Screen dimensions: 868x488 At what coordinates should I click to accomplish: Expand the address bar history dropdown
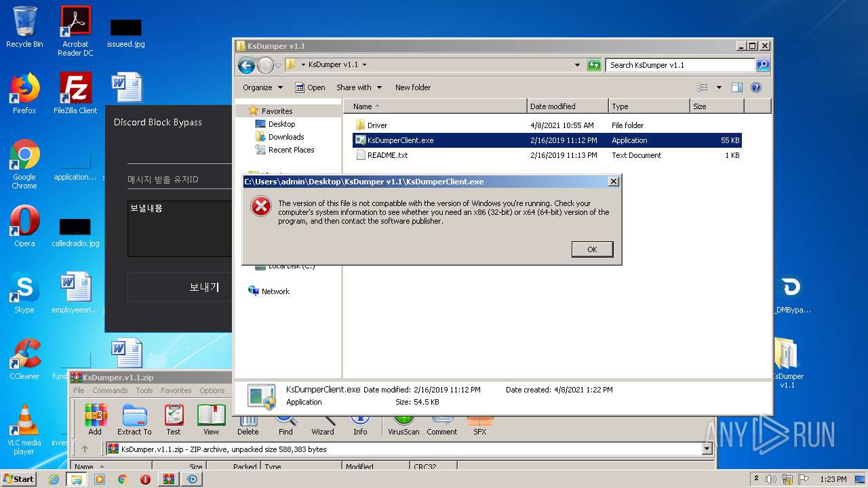pyautogui.click(x=577, y=65)
